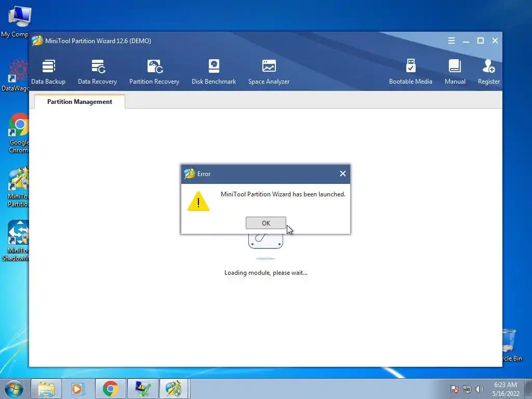Open the Manual icon

[455, 72]
